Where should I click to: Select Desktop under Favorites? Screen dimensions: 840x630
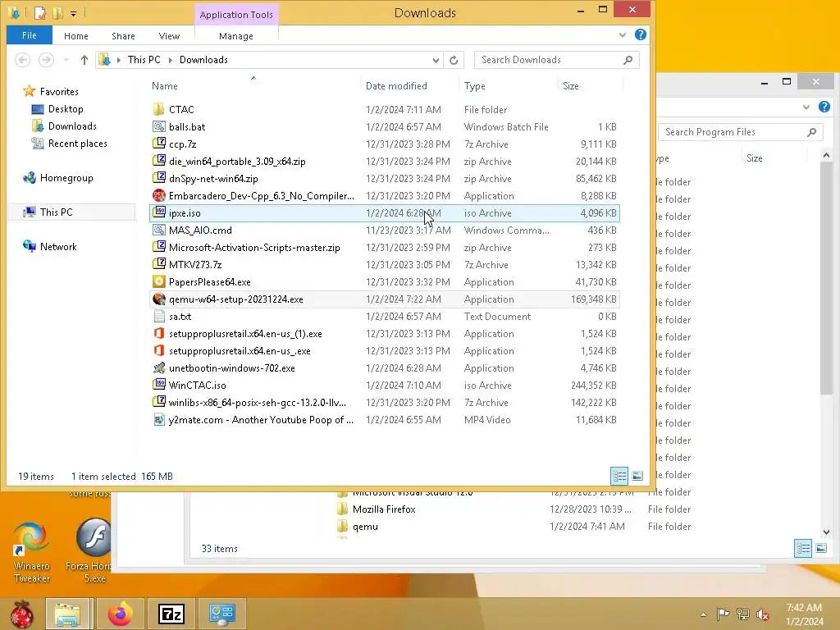click(66, 109)
